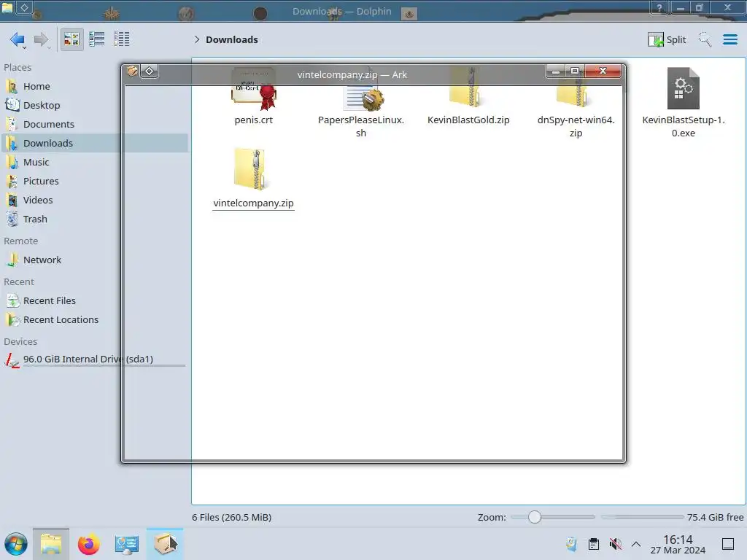
Task: Open Dolphin file manager from taskbar
Action: pyautogui.click(x=51, y=544)
